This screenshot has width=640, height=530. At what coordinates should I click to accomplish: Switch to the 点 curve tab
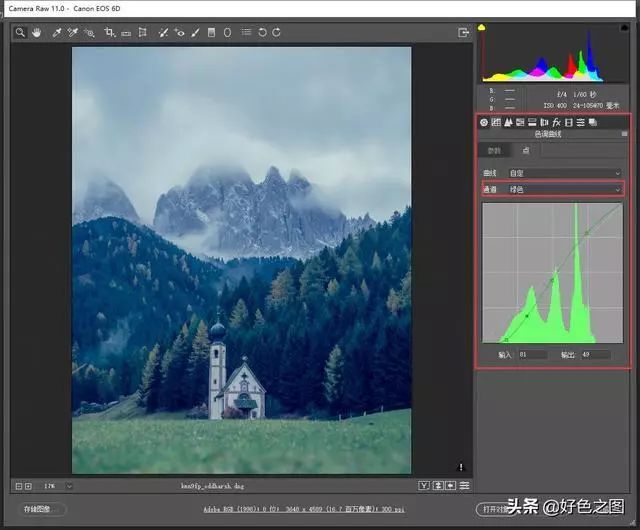click(526, 151)
